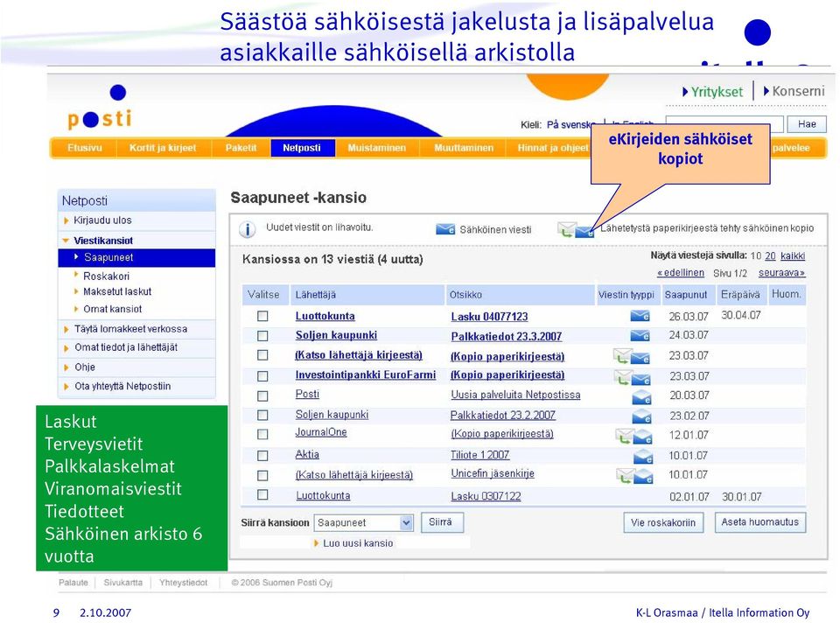840x623 pixels.
Task: Select checkbox for Unicefin jäsenkirje row
Action: click(262, 475)
